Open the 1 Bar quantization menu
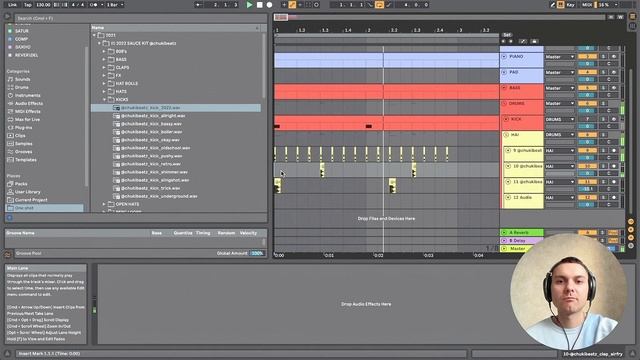The image size is (640, 360). pos(115,5)
